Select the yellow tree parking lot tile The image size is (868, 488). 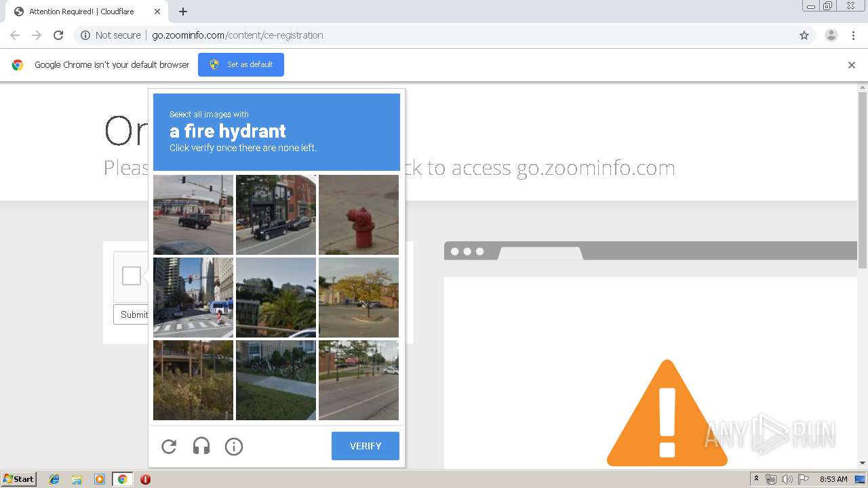pos(359,298)
